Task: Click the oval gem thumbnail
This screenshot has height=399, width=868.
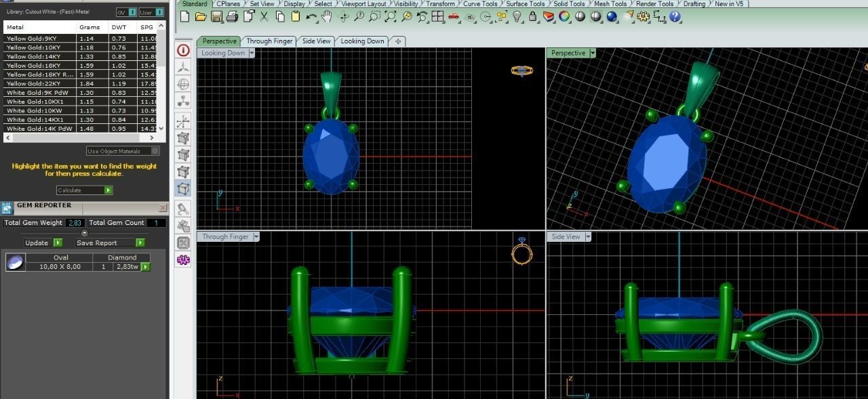Action: 15,262
